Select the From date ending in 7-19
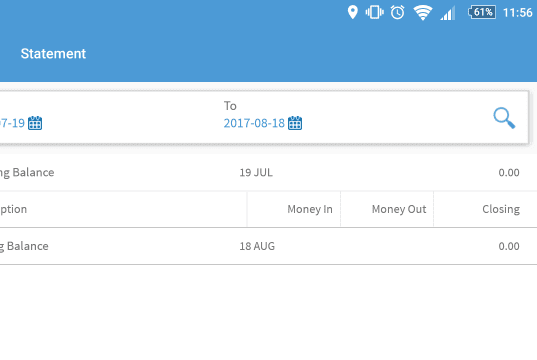537x360 pixels. pos(12,123)
